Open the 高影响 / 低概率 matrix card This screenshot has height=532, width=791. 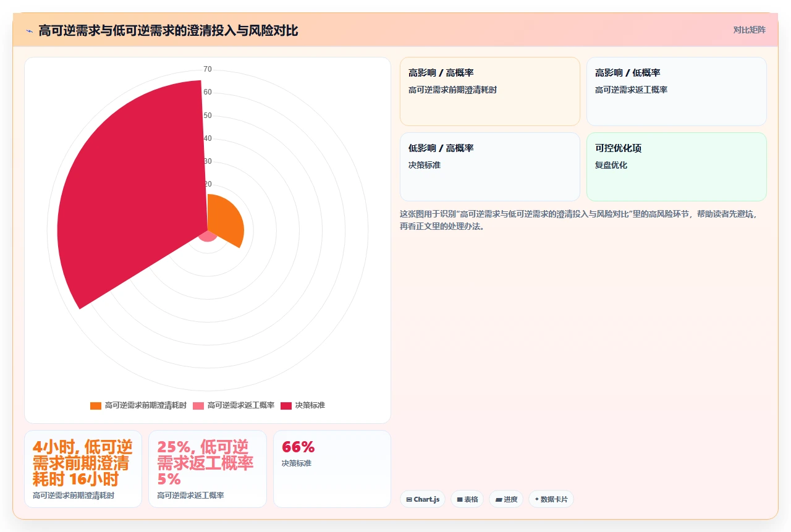point(676,91)
